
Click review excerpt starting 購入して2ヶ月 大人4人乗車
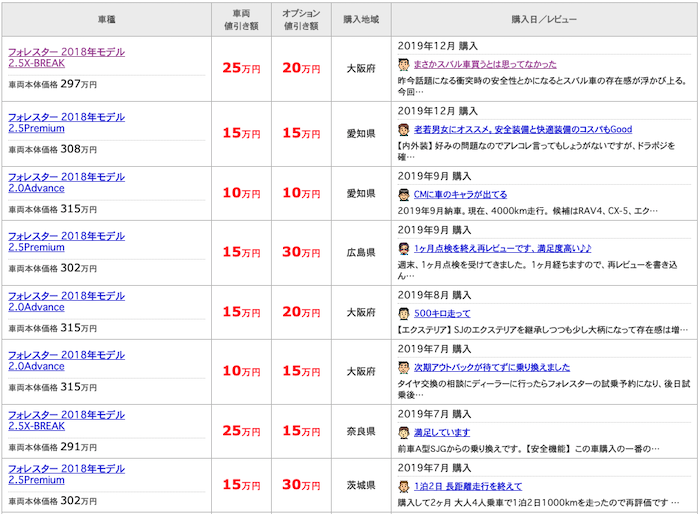[538, 503]
